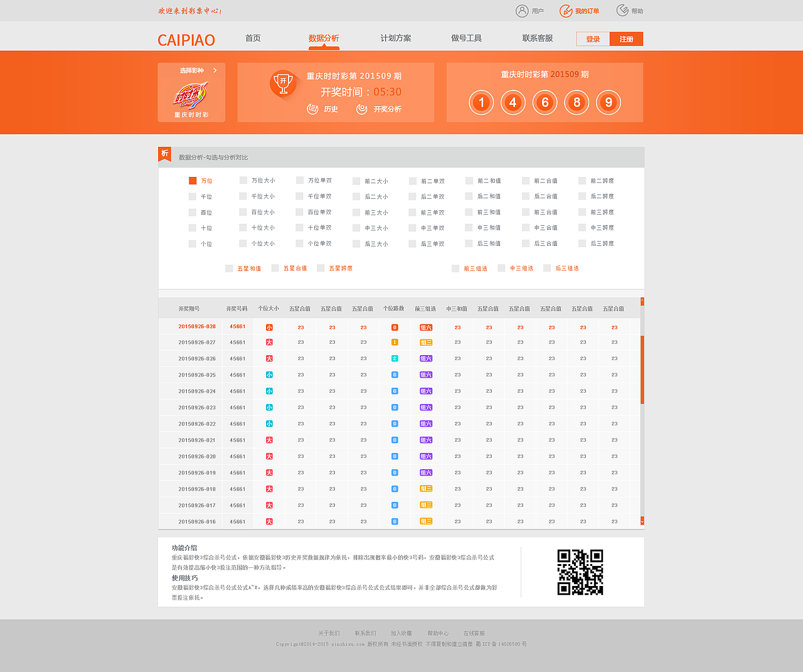Check the 万位单双 checkbox
This screenshot has height=672, width=803.
(x=300, y=180)
